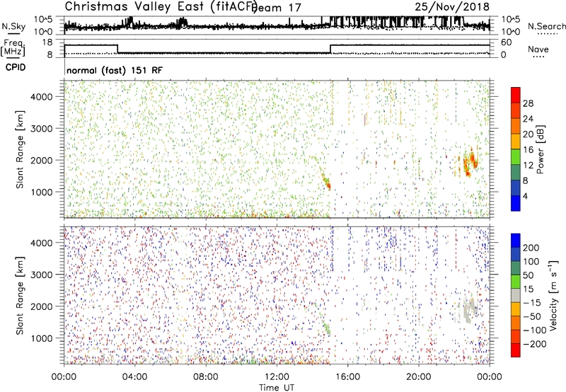Click the 4000 km tick on power panel

[x=42, y=97]
